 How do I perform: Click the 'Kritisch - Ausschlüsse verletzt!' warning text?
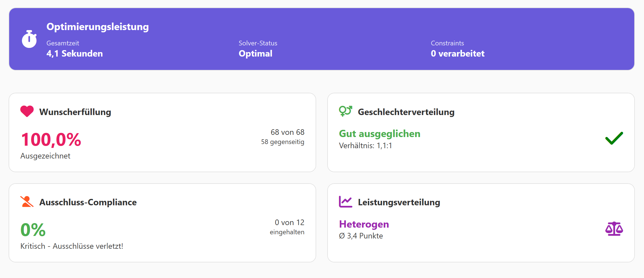point(72,246)
